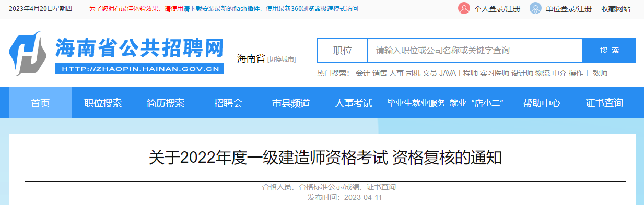Click the 搜索 button
Viewport: 644px width, 205px height.
pos(609,51)
